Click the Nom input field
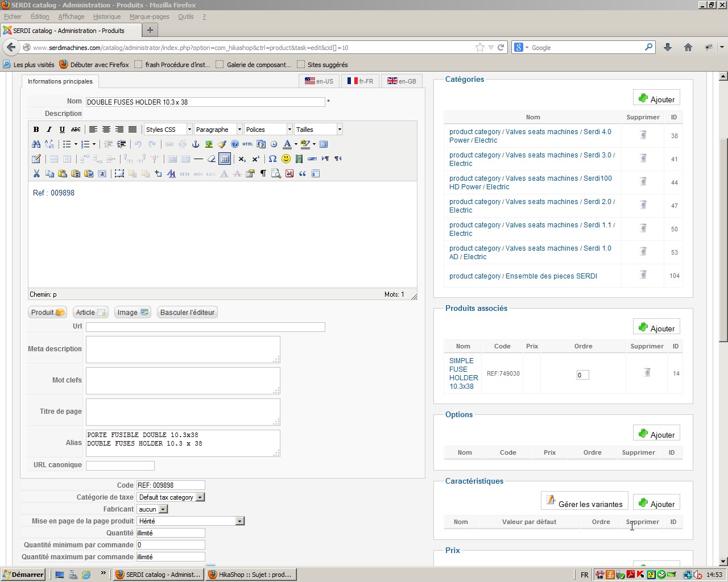Screen dimensions: 728x582 pyautogui.click(x=205, y=102)
